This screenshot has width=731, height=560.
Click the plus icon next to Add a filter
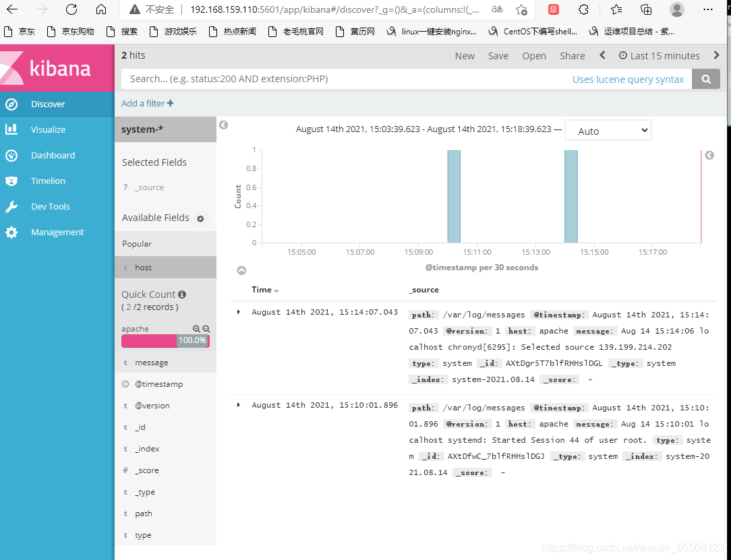click(x=170, y=103)
